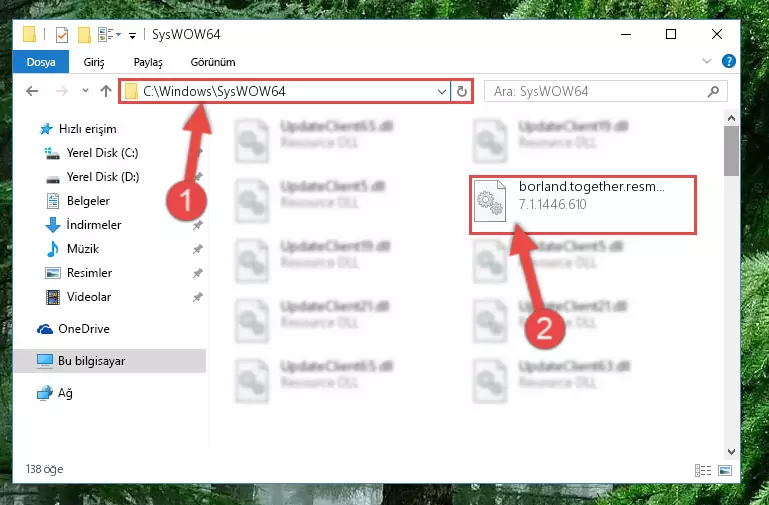Screen dimensions: 769x505
Task: Maximize the SysWOW64 window
Action: click(671, 34)
